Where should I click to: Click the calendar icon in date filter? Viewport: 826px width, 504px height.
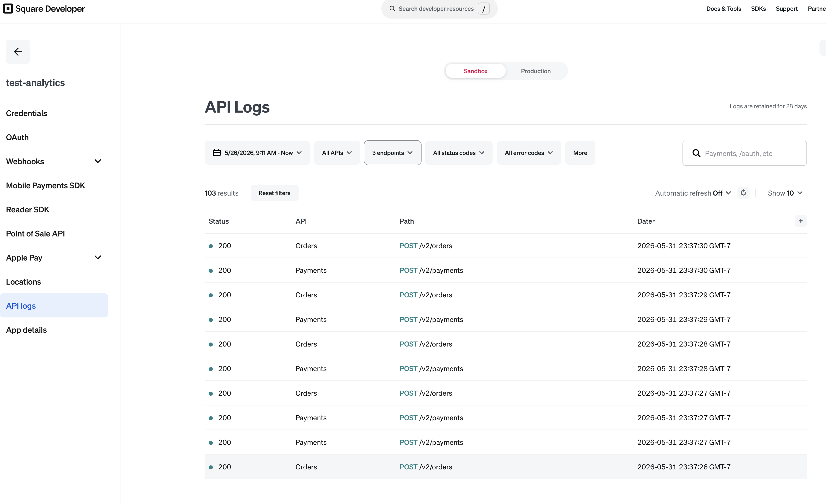217,152
